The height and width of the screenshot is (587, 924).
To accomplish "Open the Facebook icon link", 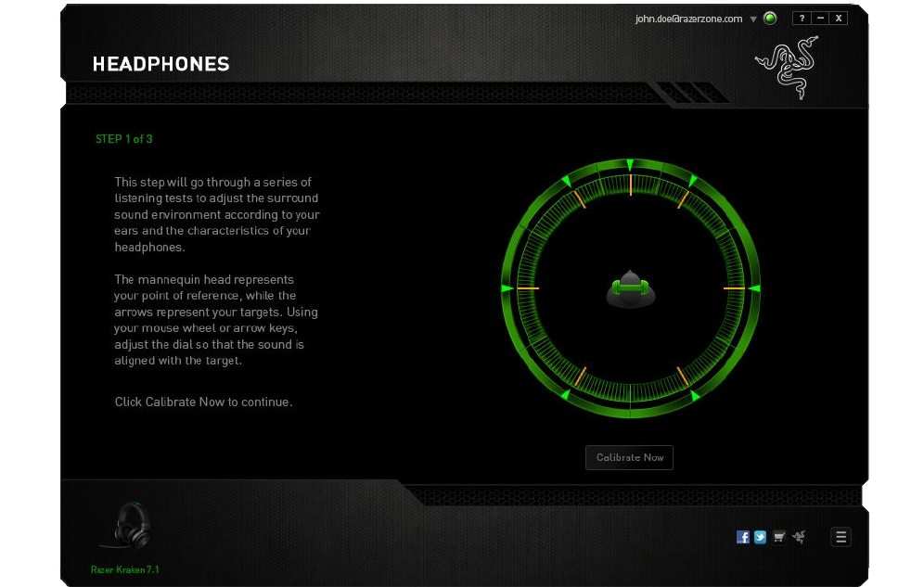I will (742, 537).
